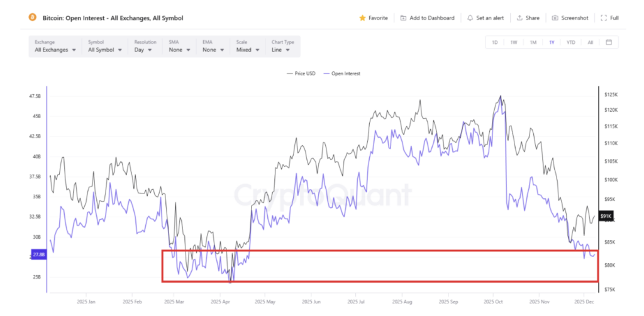Click the $91K current price label

606,216
